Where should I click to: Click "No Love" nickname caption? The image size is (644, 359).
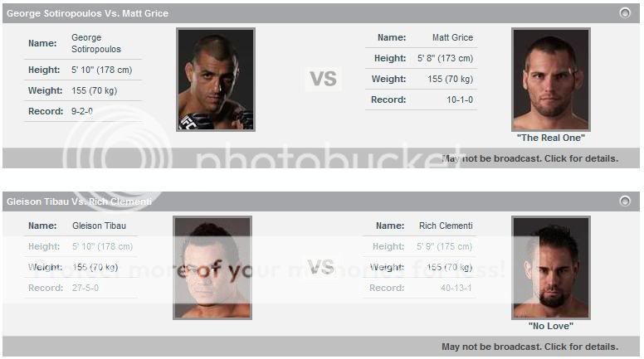(551, 326)
